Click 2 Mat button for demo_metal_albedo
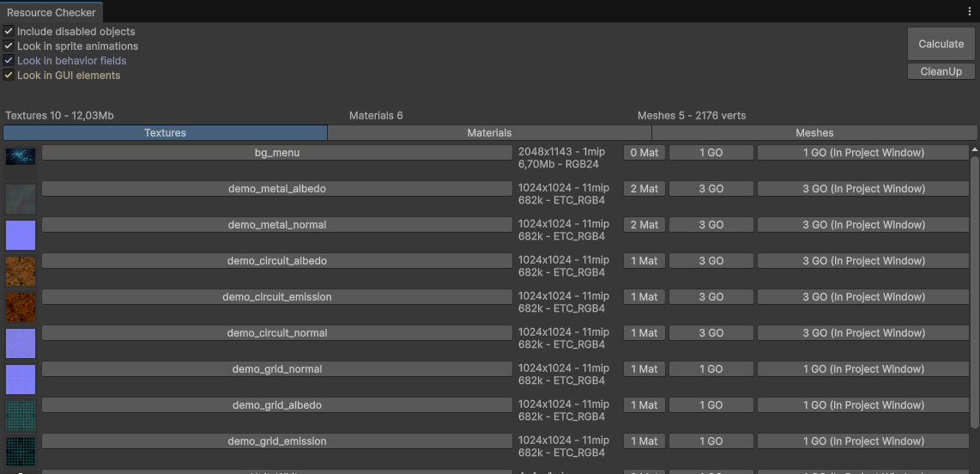980x474 pixels. [644, 188]
